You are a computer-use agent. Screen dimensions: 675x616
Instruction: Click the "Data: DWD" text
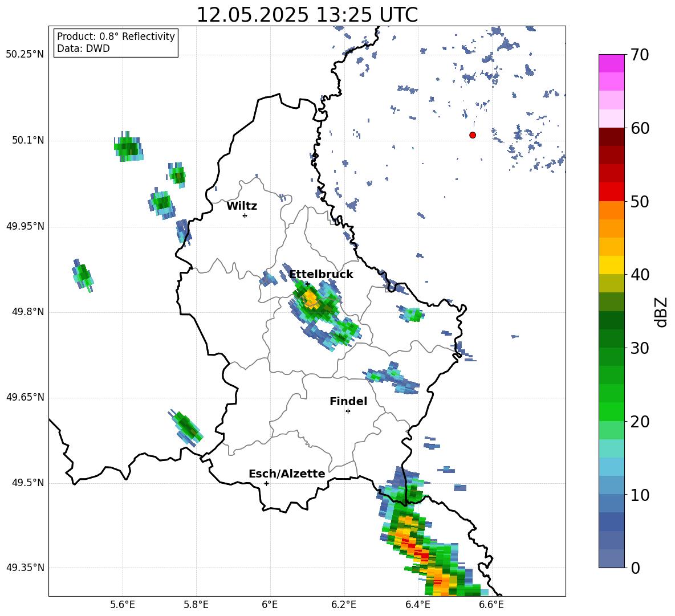click(x=83, y=48)
